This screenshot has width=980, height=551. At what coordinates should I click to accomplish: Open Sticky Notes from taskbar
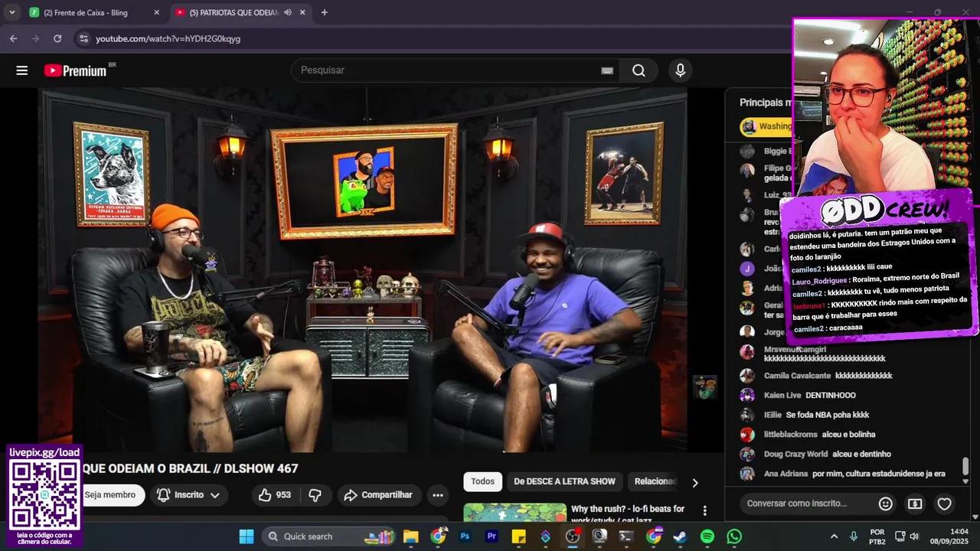518,536
